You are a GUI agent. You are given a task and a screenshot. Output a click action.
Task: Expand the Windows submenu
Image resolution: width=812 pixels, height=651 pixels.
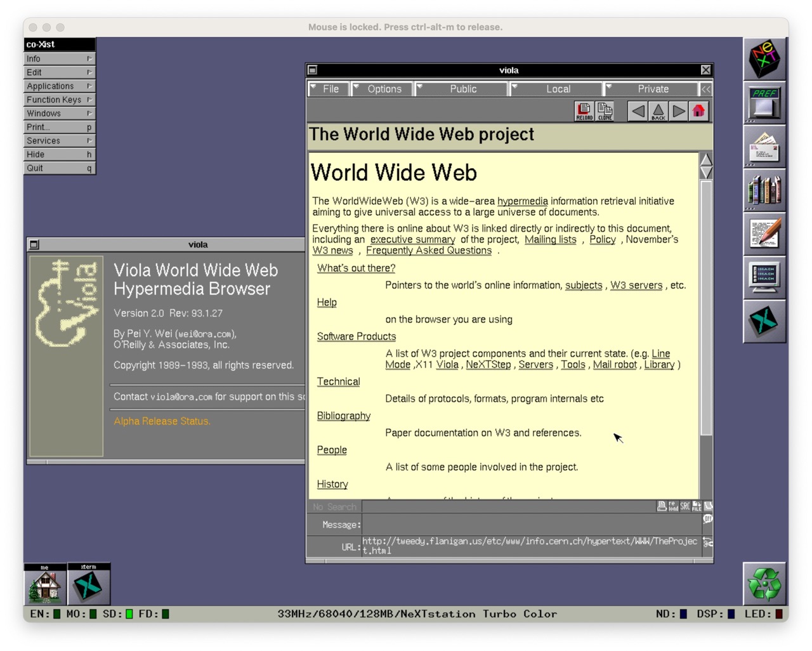[x=60, y=114]
